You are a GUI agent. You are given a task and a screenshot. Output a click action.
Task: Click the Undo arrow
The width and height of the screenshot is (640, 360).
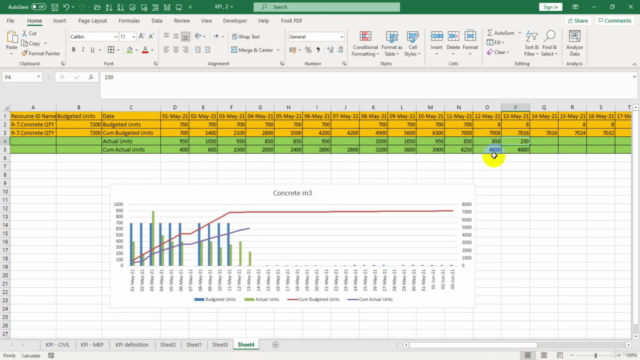point(66,7)
